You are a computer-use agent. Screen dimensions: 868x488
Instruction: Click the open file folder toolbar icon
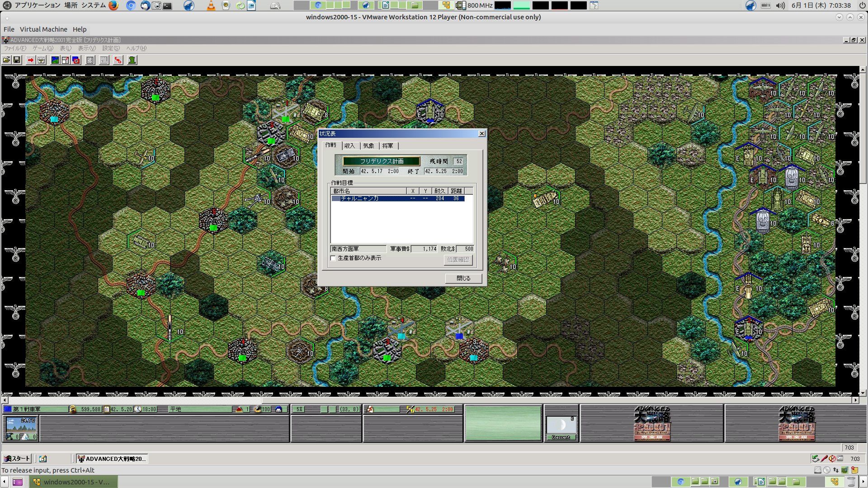click(x=6, y=60)
